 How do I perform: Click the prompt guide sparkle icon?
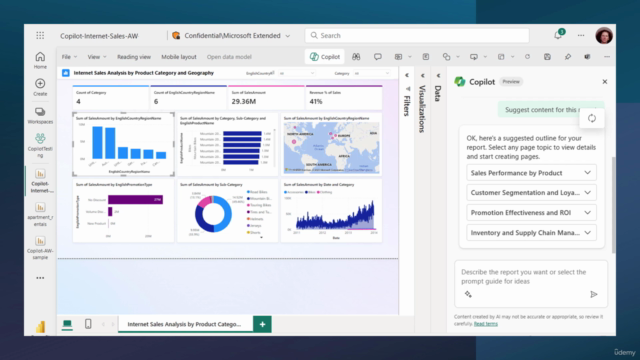tap(468, 294)
